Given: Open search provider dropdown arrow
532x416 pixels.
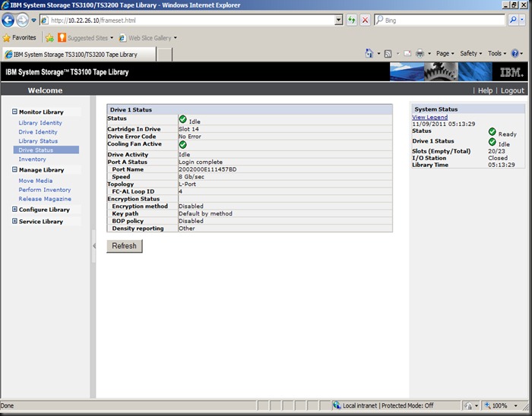Looking at the screenshot, I should point(522,20).
